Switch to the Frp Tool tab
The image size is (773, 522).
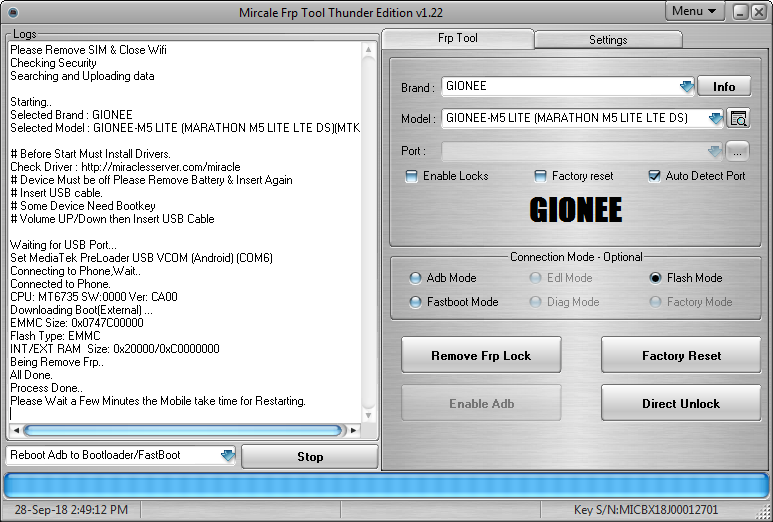click(x=457, y=38)
